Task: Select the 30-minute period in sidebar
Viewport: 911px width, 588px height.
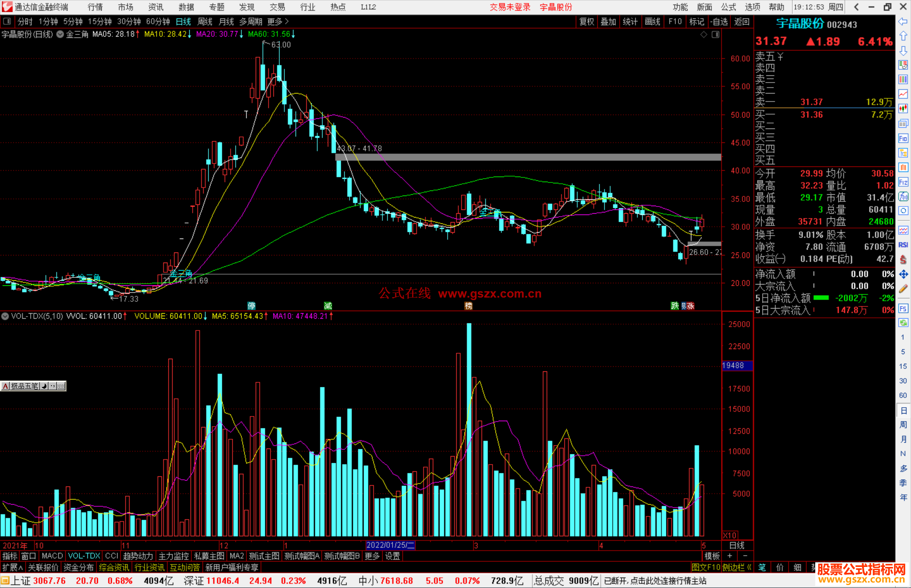Action: tap(903, 381)
